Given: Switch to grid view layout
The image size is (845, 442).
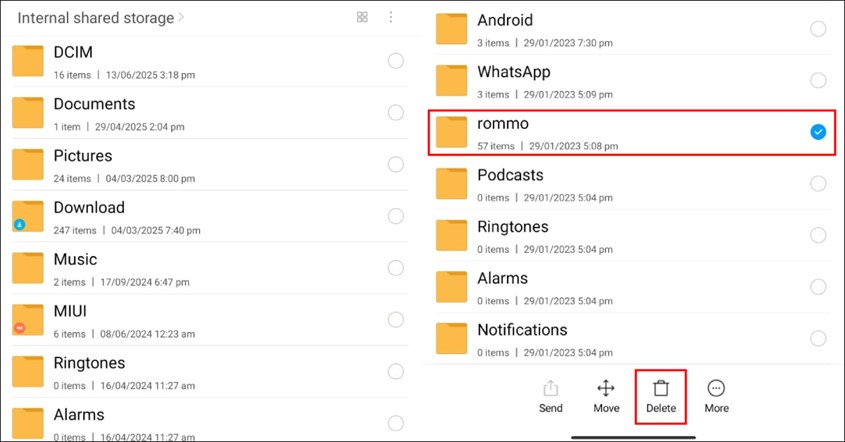Looking at the screenshot, I should tap(362, 17).
